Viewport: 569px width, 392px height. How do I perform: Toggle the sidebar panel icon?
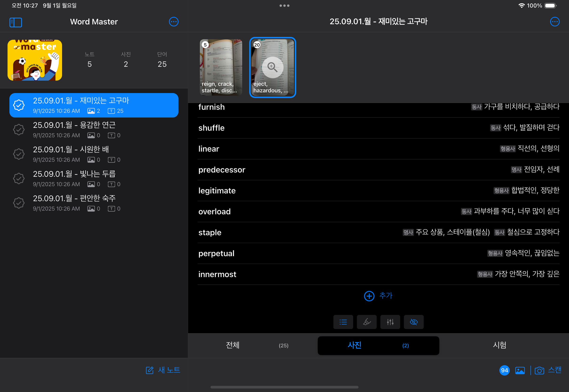coord(16,22)
